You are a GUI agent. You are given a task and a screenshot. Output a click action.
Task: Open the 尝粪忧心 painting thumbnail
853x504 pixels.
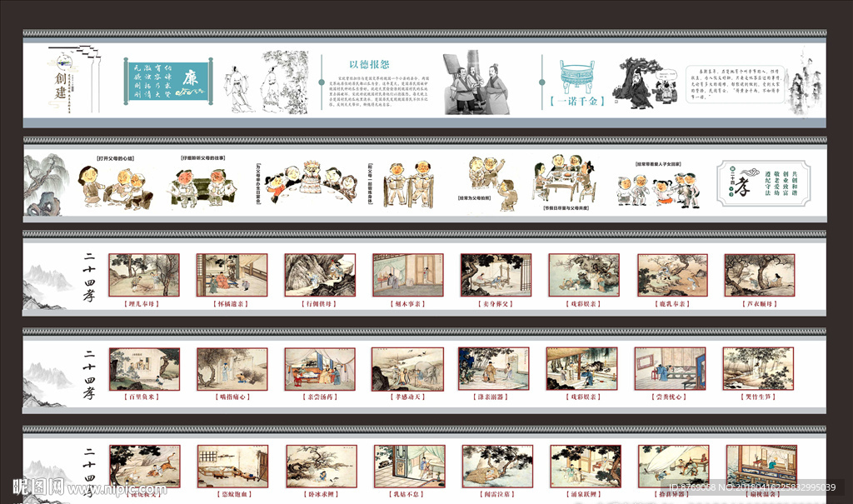(x=671, y=368)
